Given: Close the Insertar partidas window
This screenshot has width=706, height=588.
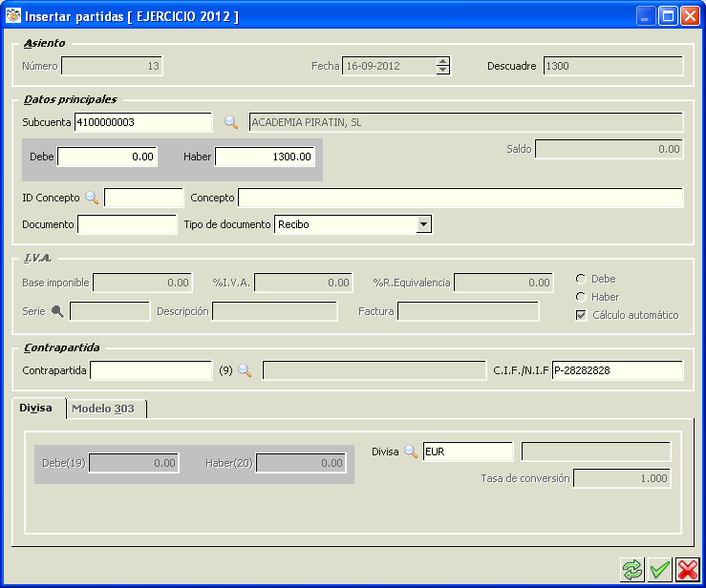Looking at the screenshot, I should click(x=691, y=16).
